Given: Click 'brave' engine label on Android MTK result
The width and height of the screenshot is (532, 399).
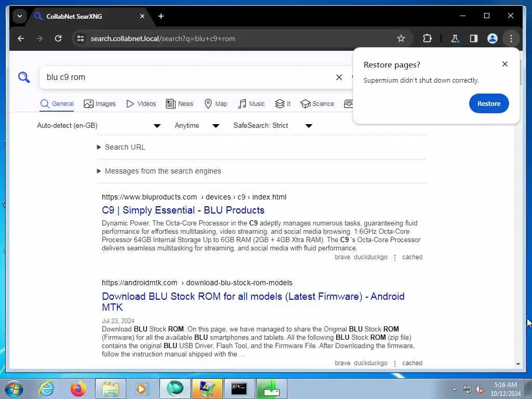Looking at the screenshot, I should tap(342, 363).
